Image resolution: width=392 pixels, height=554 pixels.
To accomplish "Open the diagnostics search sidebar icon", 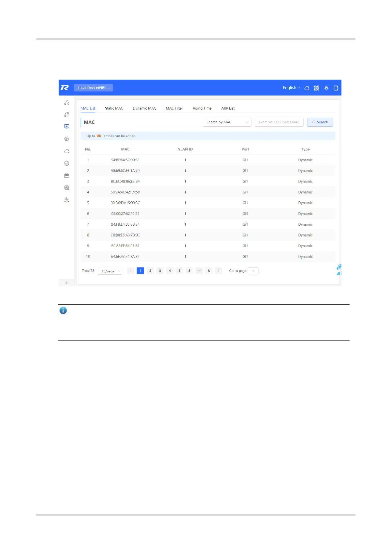I will [67, 188].
